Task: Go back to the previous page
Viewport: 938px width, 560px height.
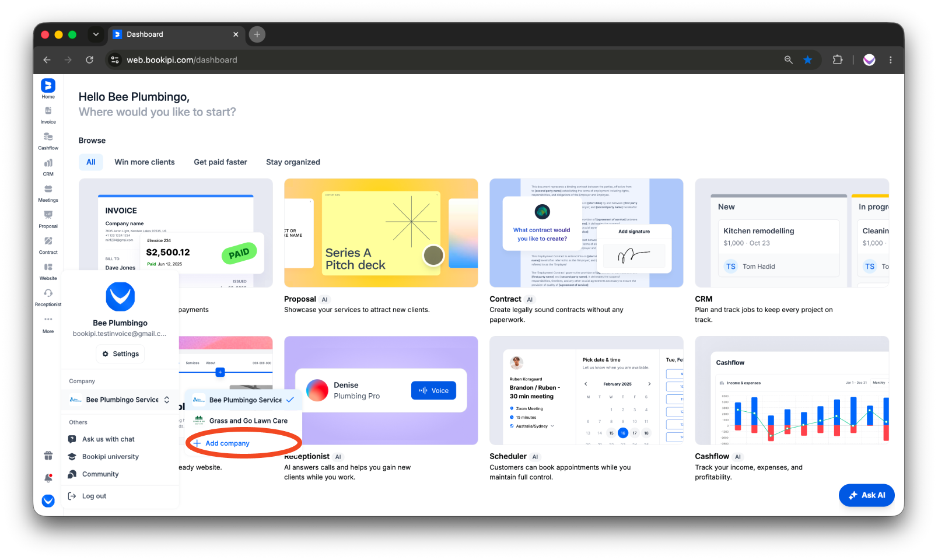Action: click(x=47, y=60)
